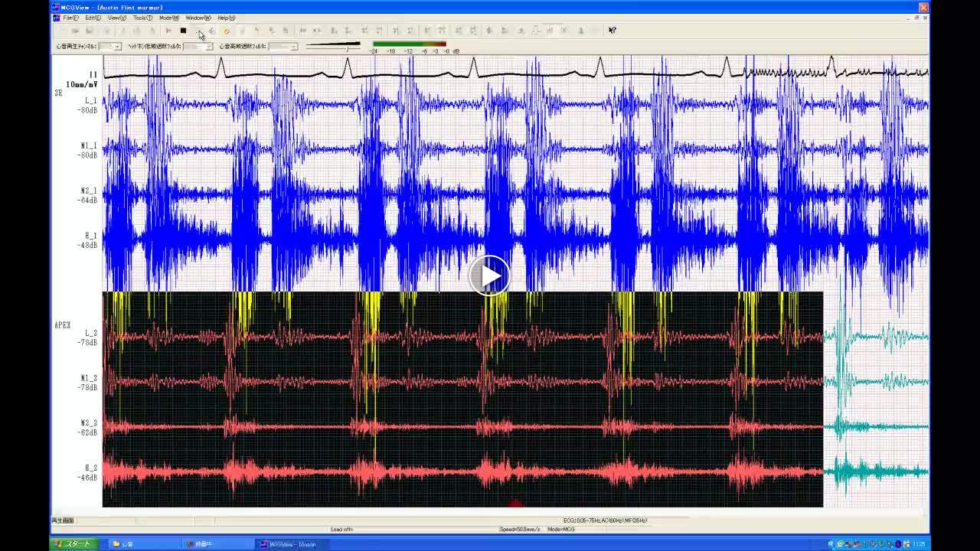Open the Tools menu

[x=142, y=18]
